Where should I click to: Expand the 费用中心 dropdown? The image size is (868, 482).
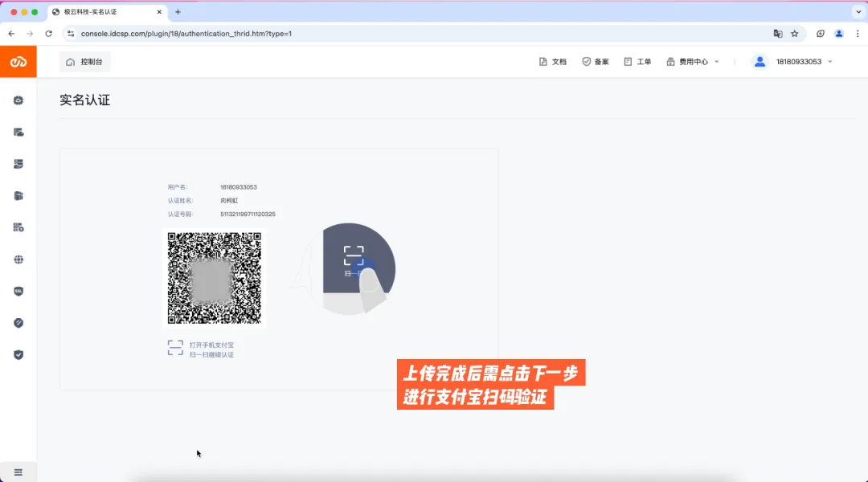pos(693,62)
